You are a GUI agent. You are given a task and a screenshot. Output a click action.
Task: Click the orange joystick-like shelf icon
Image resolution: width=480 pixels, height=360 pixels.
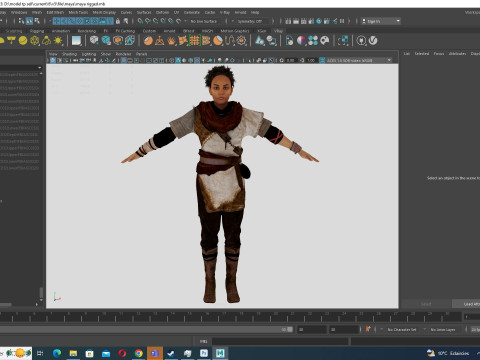160,41
